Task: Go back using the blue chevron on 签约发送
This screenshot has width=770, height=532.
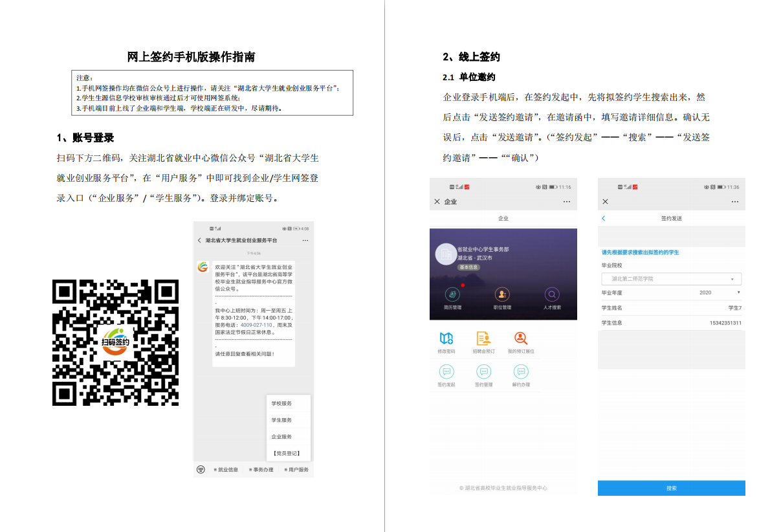Action: point(604,219)
